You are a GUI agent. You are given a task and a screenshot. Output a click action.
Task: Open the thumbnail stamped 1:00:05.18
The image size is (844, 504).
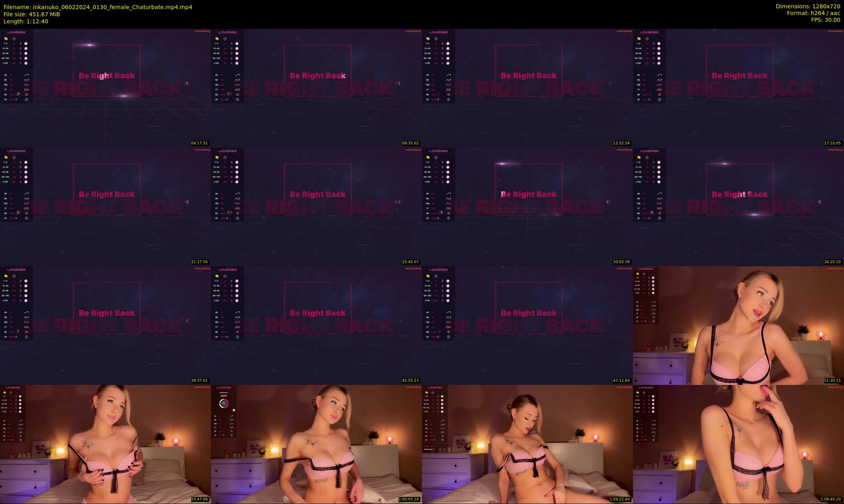(316, 444)
